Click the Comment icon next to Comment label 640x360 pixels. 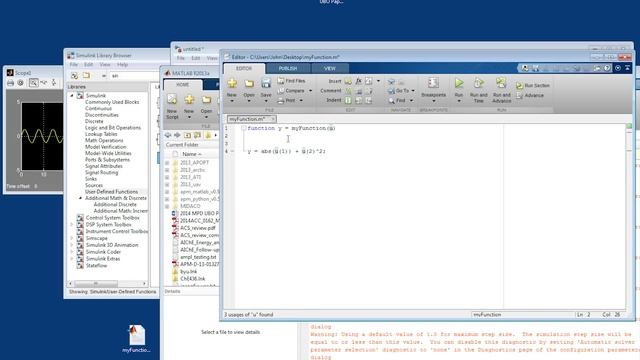(348, 91)
